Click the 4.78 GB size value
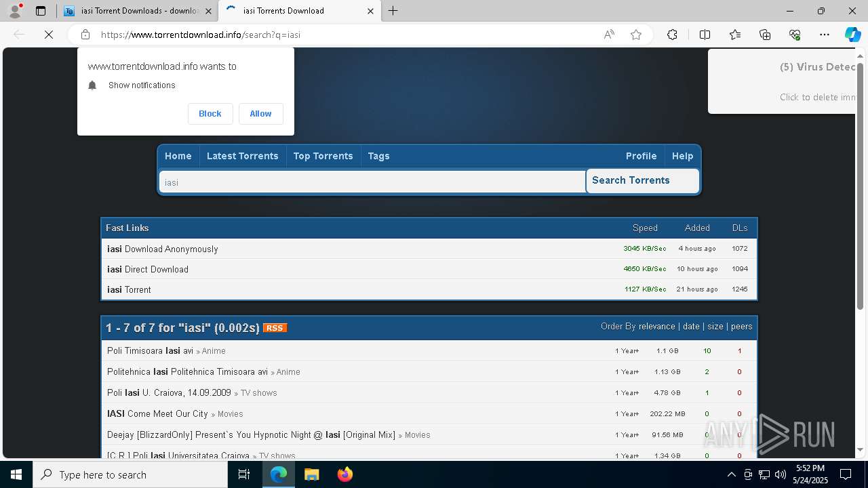The height and width of the screenshot is (488, 868). (x=667, y=393)
